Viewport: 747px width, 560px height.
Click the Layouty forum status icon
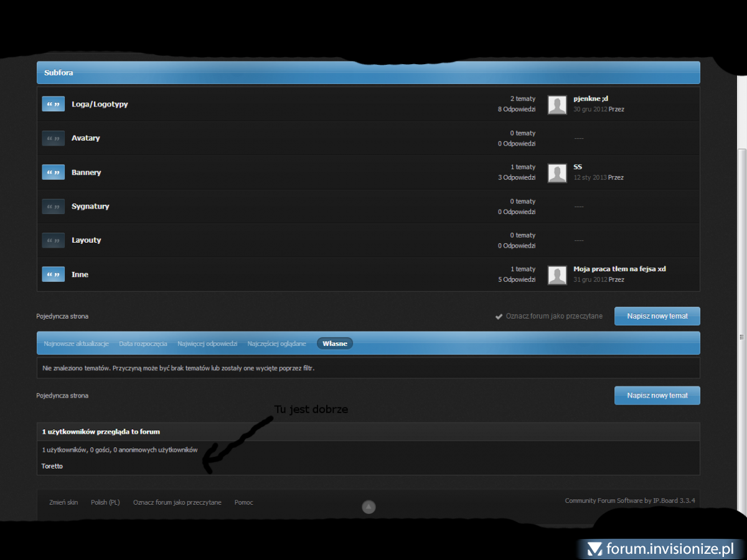[x=53, y=240]
